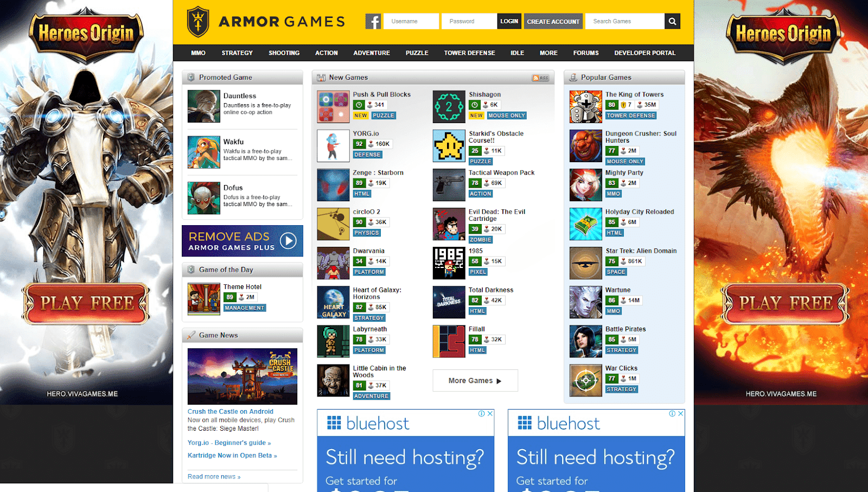Open the Tactical Weapon Pack pistol icon

449,185
